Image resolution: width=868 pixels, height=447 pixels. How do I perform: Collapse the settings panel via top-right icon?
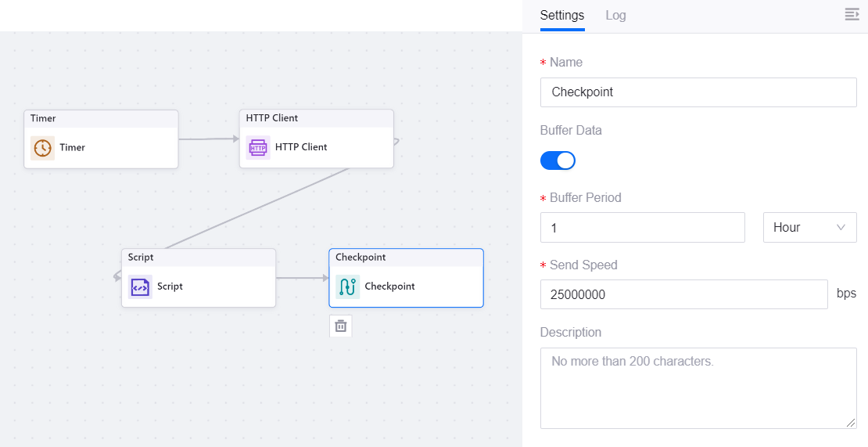[852, 15]
